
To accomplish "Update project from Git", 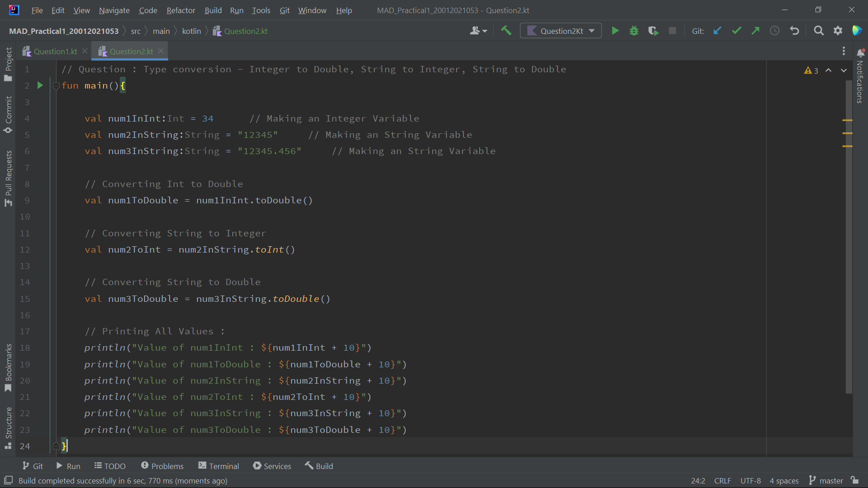I will coord(717,31).
